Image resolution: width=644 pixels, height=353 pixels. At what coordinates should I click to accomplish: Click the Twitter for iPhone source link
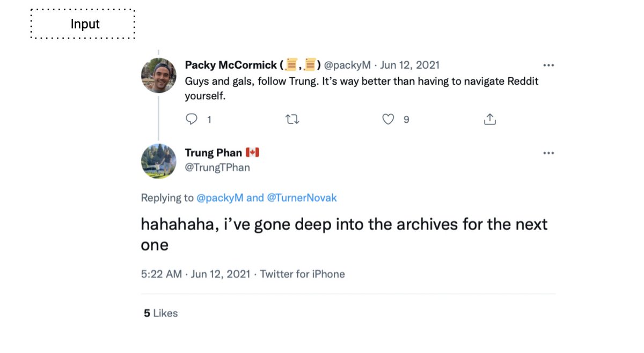click(303, 274)
